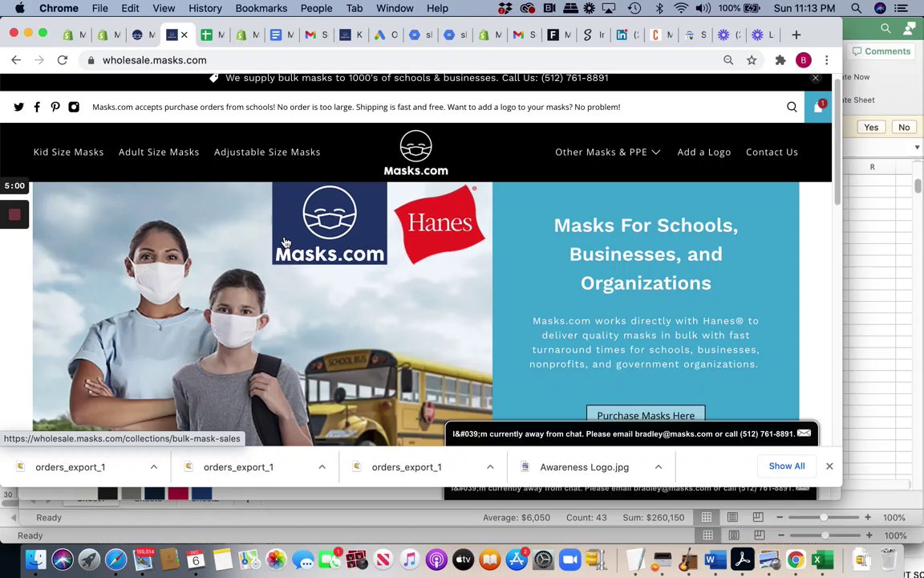The image size is (924, 578).
Task: Open a new Chrome tab
Action: pos(796,35)
